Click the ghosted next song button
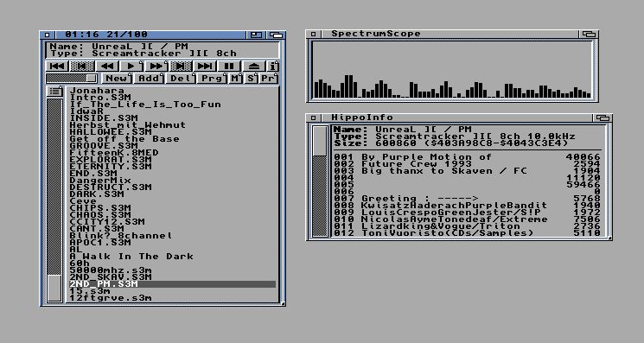 coord(181,66)
